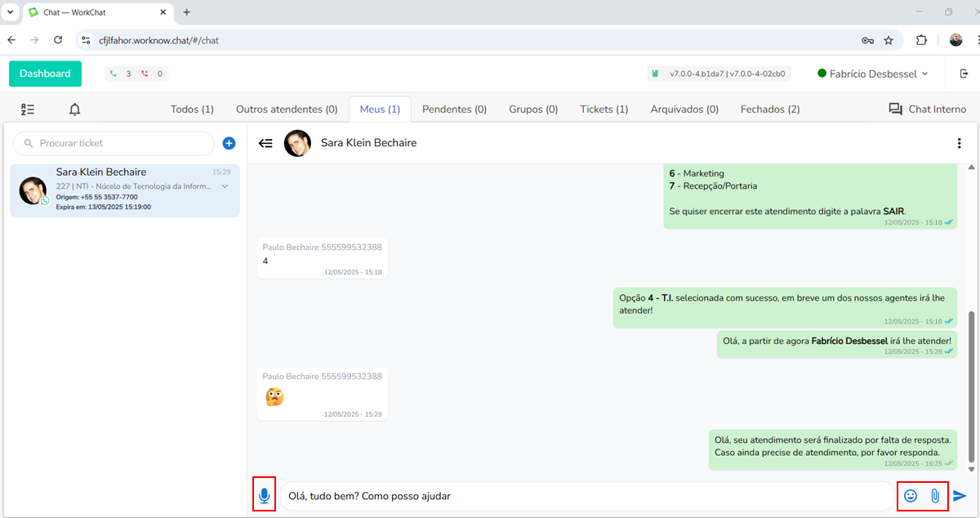Open the browser tab search dropdown
This screenshot has width=980, height=518.
coord(10,12)
